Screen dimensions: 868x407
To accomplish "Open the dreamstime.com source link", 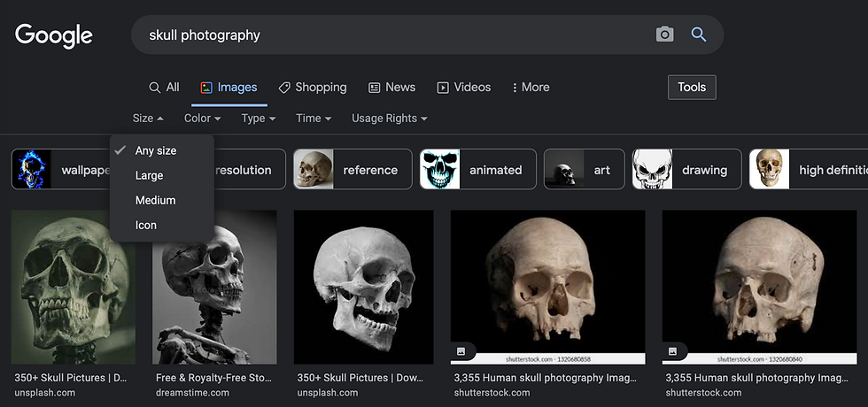I will 192,393.
